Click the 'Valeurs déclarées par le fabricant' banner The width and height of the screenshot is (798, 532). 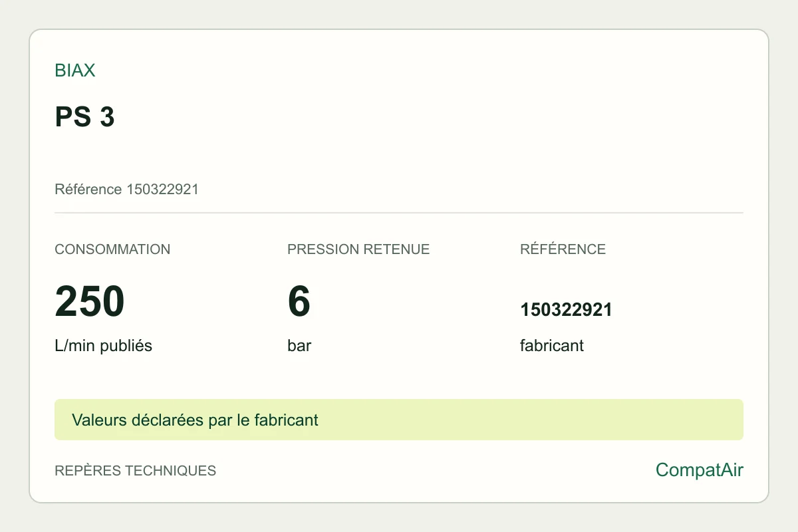(399, 420)
